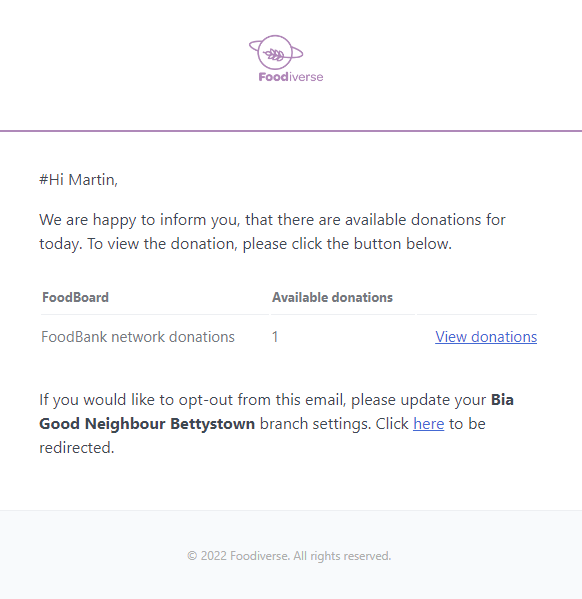
Task: Click 'please click the button below' text
Action: point(347,244)
